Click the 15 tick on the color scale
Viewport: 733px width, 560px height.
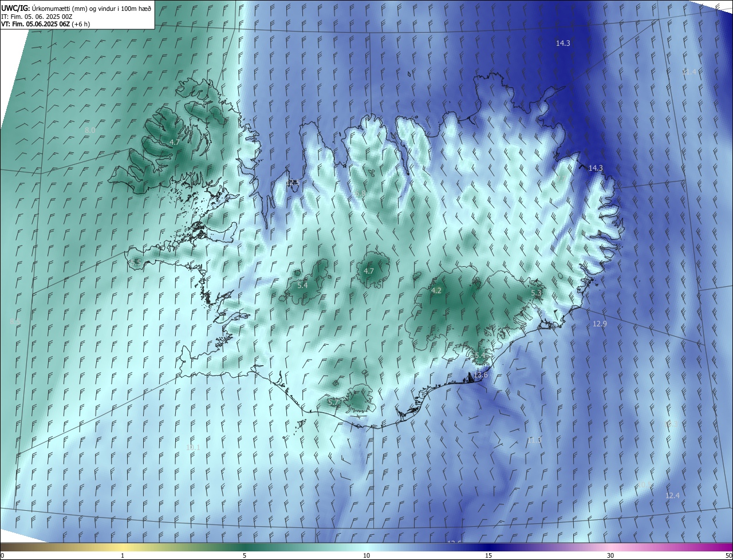(488, 555)
